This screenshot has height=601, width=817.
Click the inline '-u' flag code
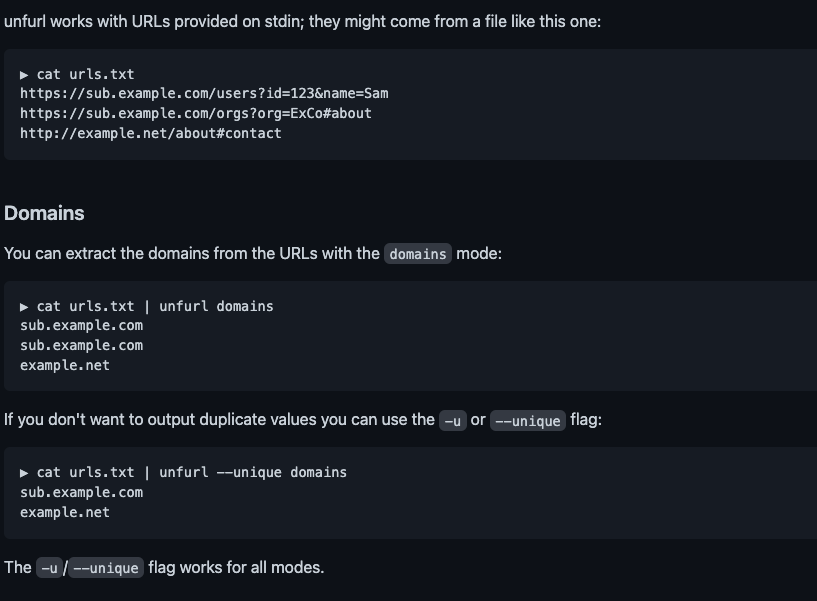[453, 421]
